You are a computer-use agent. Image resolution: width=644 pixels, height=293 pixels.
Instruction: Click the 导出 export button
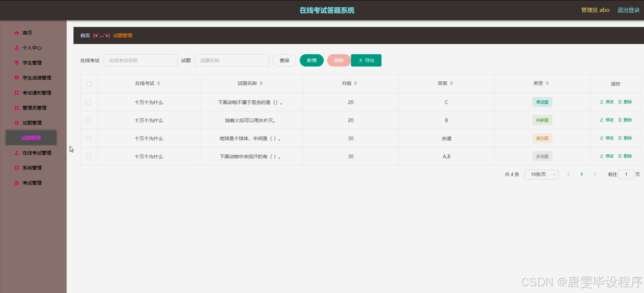click(x=366, y=60)
